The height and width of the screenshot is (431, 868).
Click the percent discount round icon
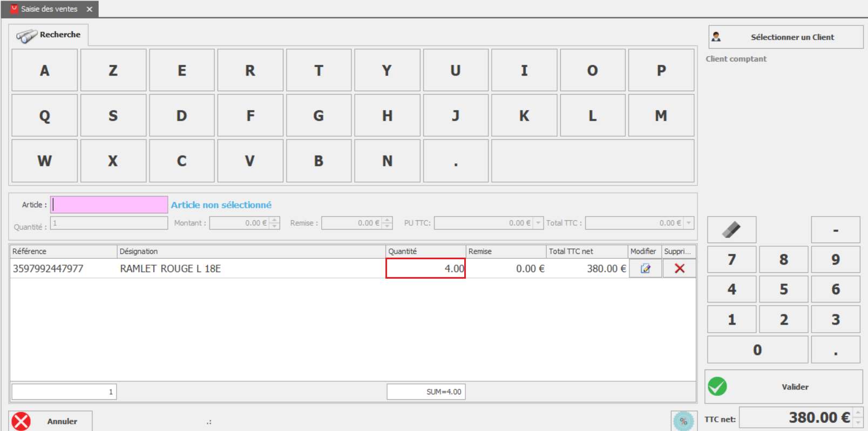point(683,421)
